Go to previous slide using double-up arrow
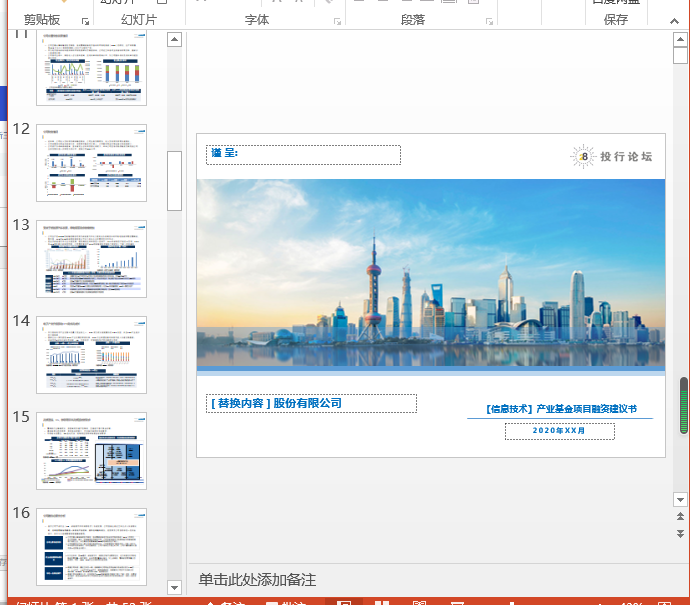 [x=680, y=517]
